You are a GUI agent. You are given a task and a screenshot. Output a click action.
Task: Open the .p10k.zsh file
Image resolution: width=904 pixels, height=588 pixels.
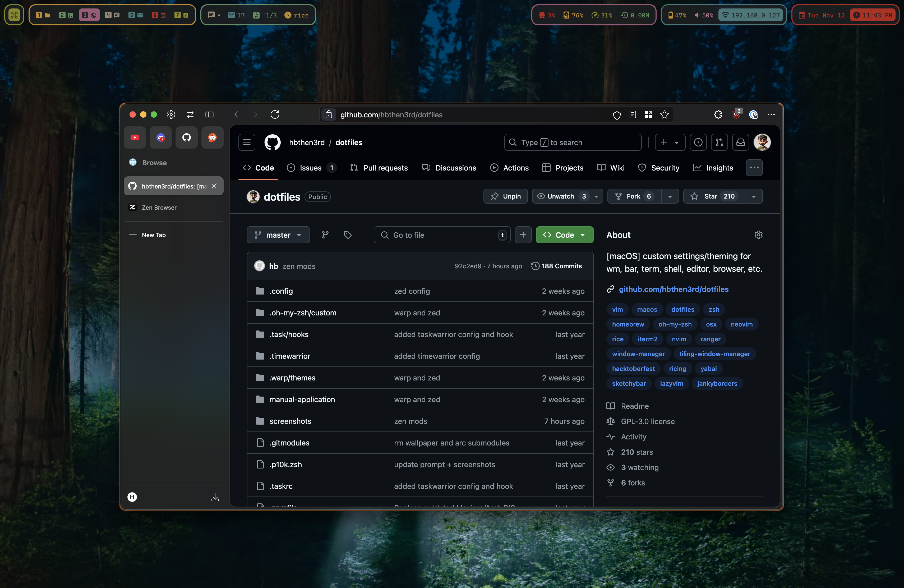[x=286, y=465]
